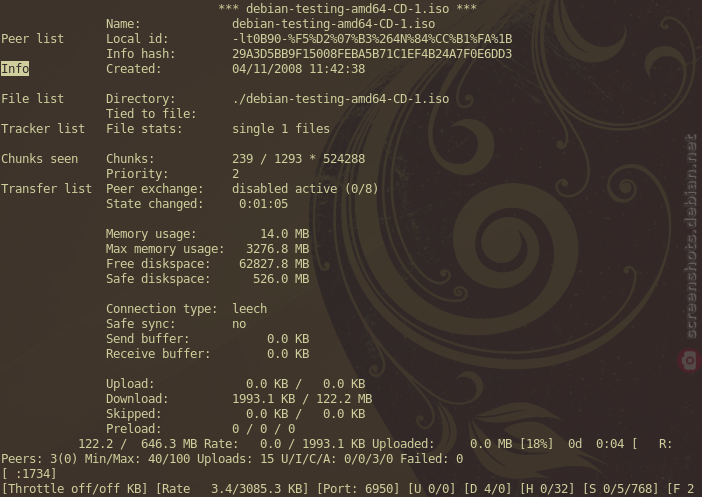Click the torrent title debian-testing-amd64-CD-1.iso header

[347, 9]
